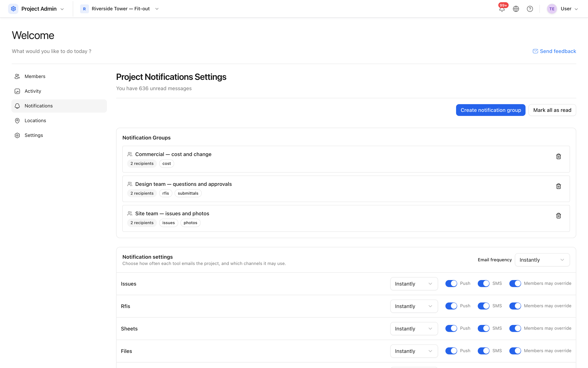Click 2 recipients chip on Design team
The height and width of the screenshot is (368, 588).
[x=142, y=193]
